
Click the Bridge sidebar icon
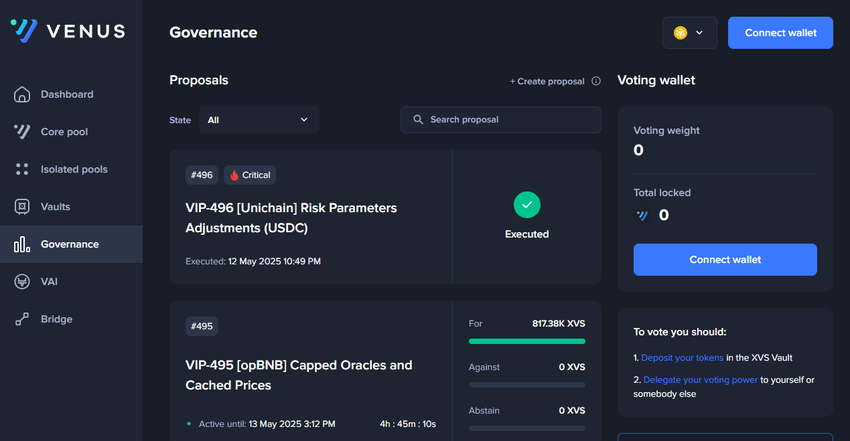click(22, 319)
